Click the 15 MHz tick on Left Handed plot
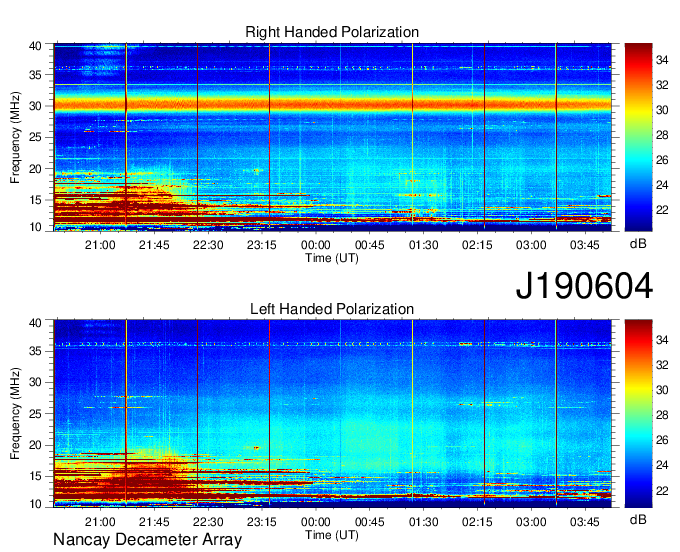Viewport: 680px width, 552px height. (35, 477)
